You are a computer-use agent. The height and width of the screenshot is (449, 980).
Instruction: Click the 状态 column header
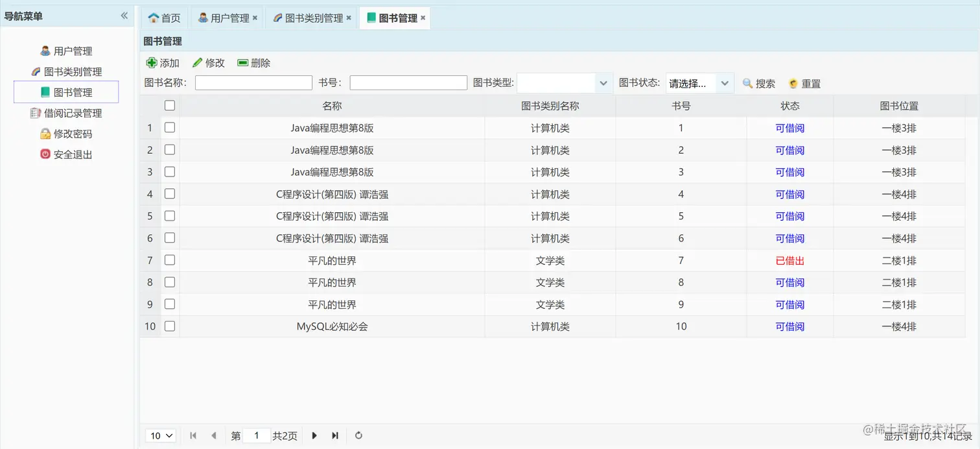pyautogui.click(x=790, y=106)
